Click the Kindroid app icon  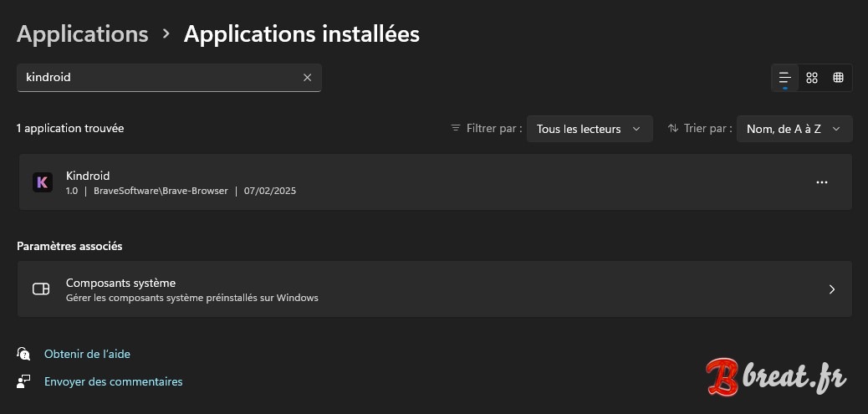click(x=43, y=182)
